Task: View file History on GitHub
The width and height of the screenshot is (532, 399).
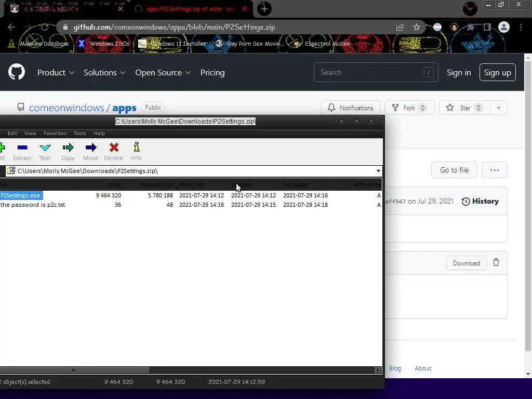Action: (480, 201)
